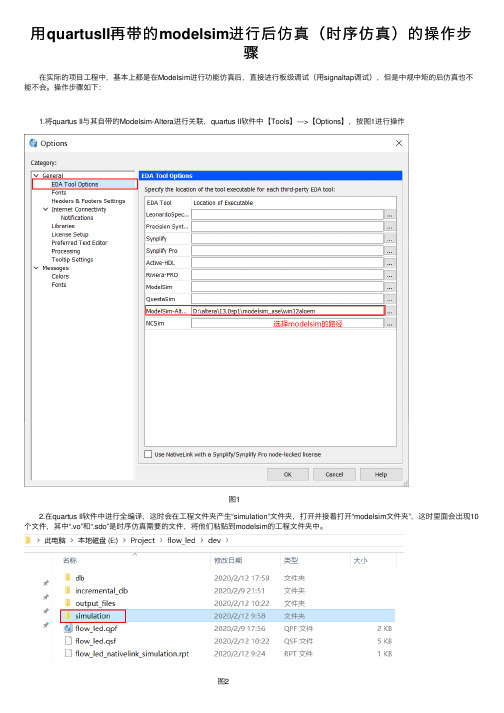
Task: Open the Processing category
Action: 66,251
